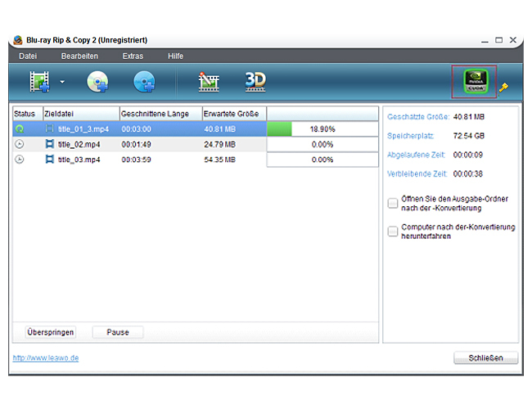The image size is (532, 409).
Task: Click the add video file icon
Action: [x=39, y=82]
